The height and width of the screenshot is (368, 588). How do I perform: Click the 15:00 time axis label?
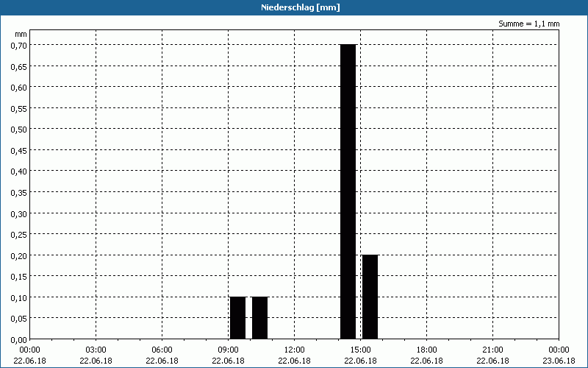click(x=360, y=350)
